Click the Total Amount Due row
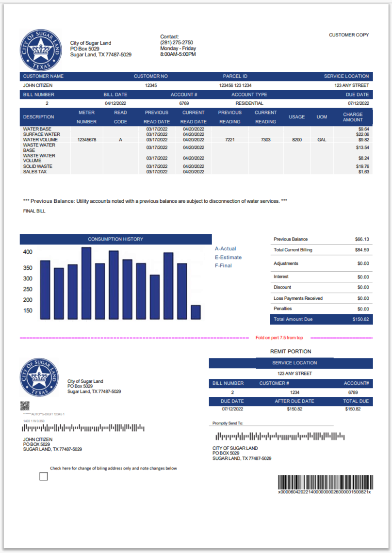This screenshot has width=392, height=553. tap(321, 319)
